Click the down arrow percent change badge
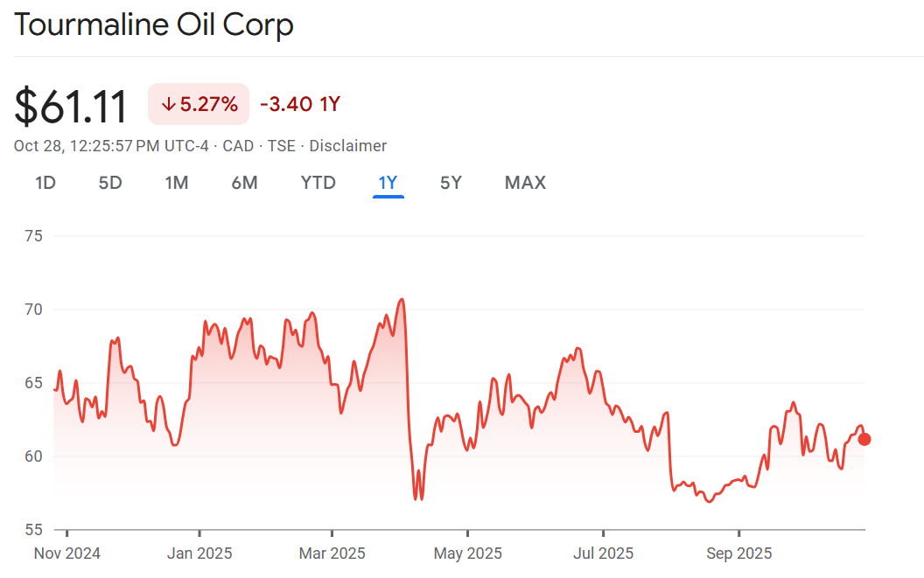This screenshot has height=578, width=924. [x=199, y=105]
